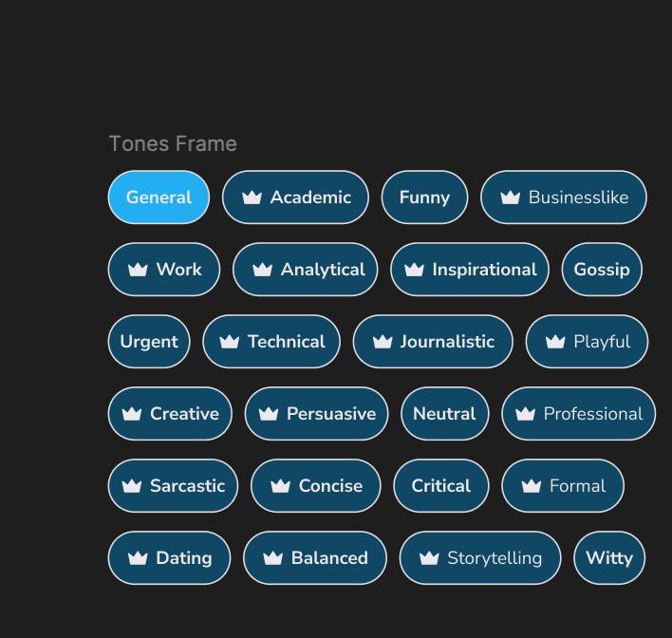Pick the Work tone chip
The width and height of the screenshot is (672, 638).
(163, 270)
